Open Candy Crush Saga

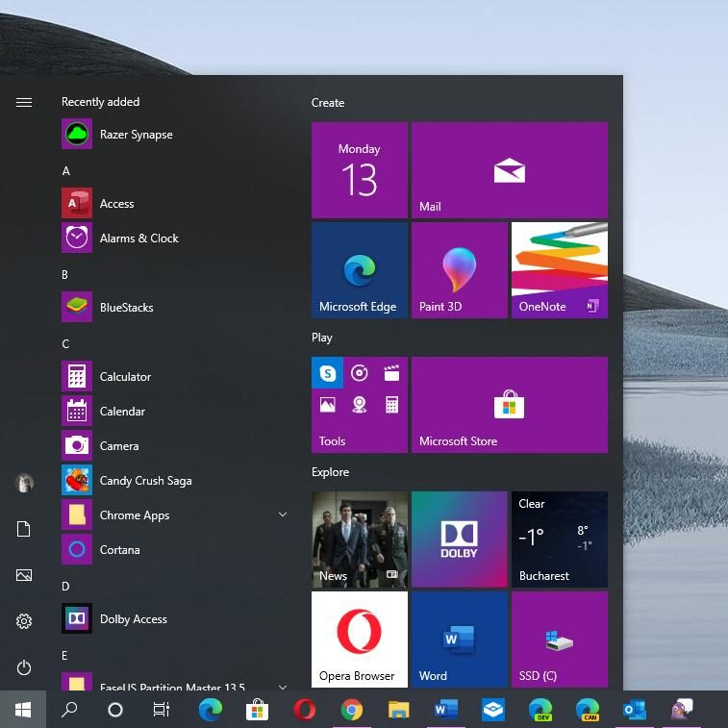coord(174,481)
